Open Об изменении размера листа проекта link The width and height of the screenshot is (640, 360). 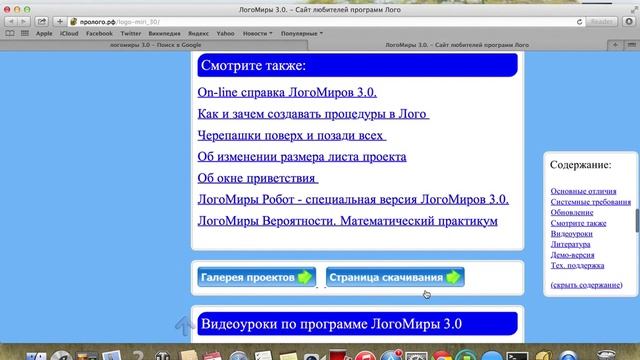pyautogui.click(x=302, y=157)
